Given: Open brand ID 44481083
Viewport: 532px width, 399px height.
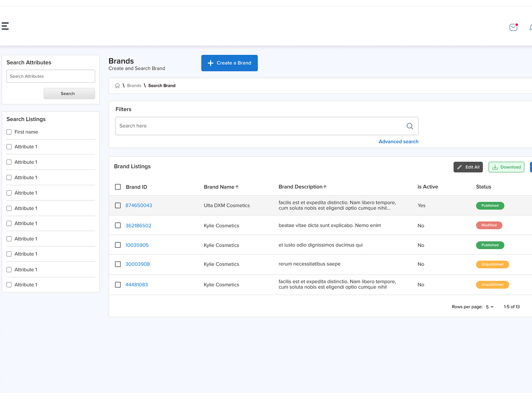Looking at the screenshot, I should point(137,285).
